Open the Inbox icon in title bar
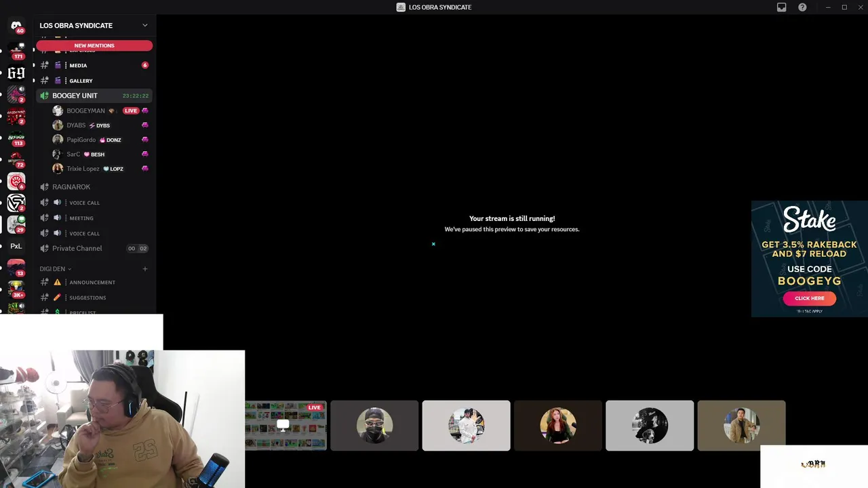Viewport: 868px width, 488px height. click(x=781, y=7)
